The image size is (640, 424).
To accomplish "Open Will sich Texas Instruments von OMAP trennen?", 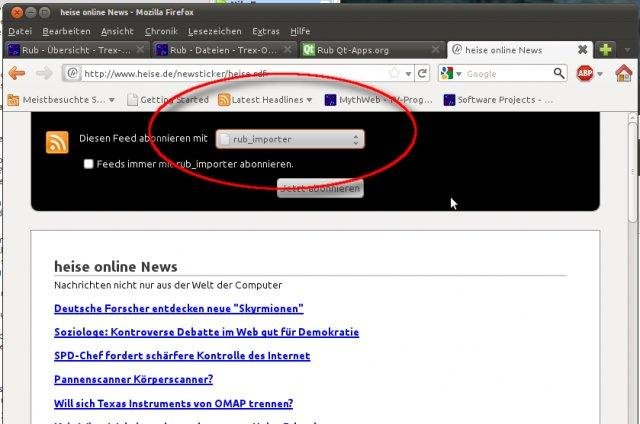I will (x=173, y=404).
